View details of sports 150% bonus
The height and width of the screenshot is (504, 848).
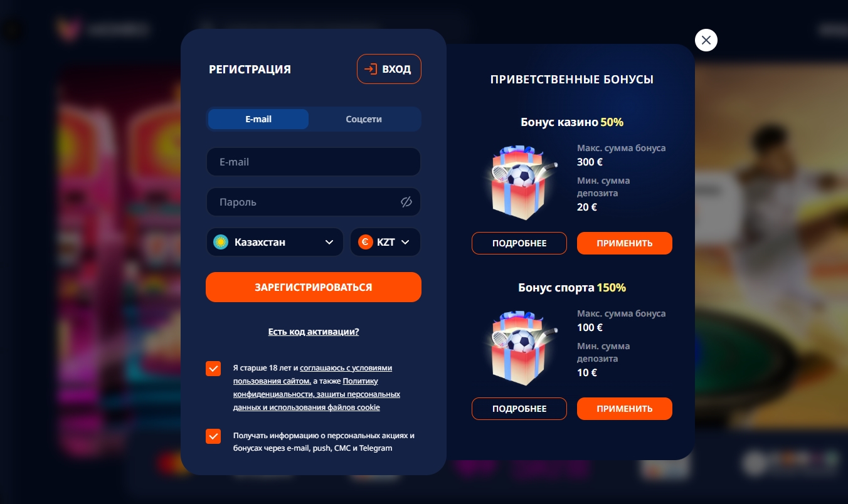tap(519, 409)
